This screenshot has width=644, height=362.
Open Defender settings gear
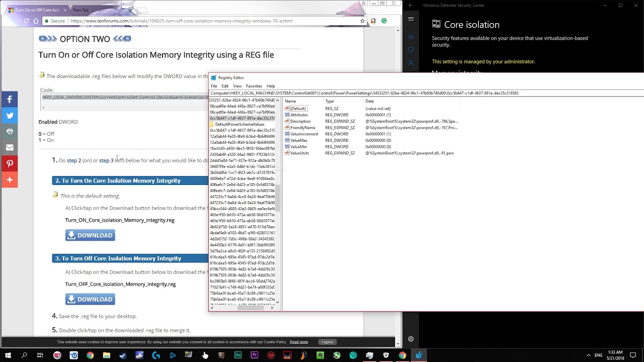click(411, 339)
